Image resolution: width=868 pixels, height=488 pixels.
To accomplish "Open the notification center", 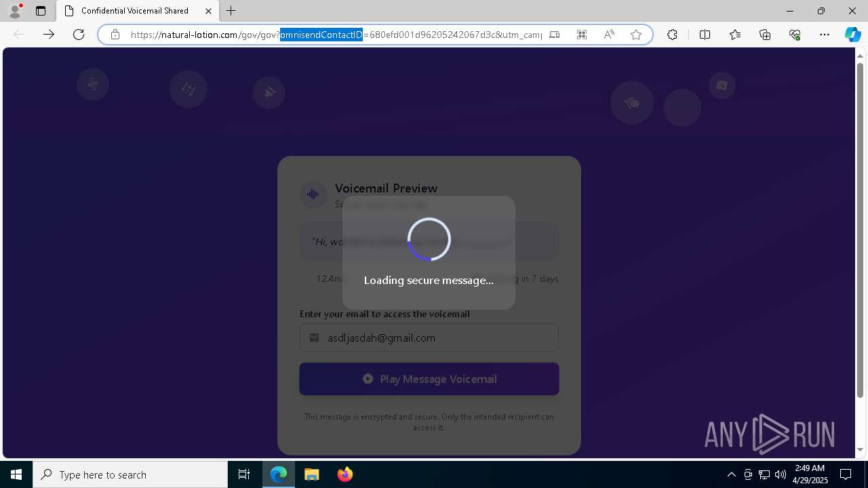I will (x=846, y=474).
